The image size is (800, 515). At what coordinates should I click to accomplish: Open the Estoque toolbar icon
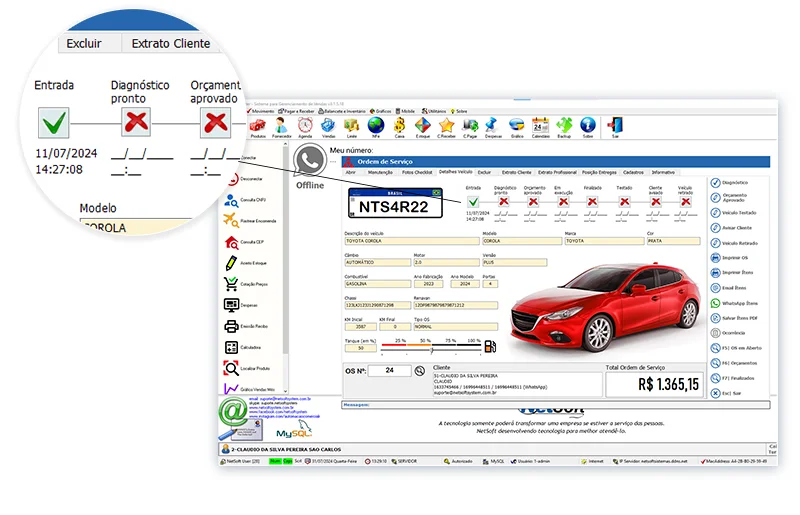pos(422,126)
